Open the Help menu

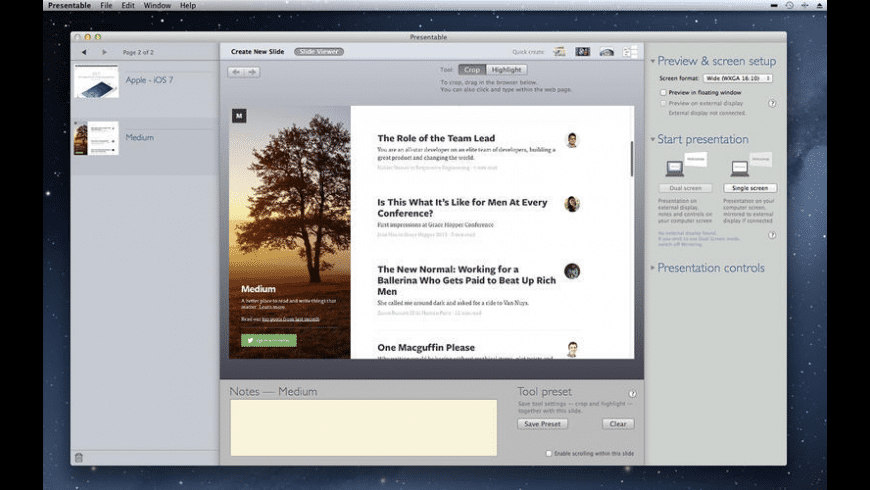tap(188, 6)
